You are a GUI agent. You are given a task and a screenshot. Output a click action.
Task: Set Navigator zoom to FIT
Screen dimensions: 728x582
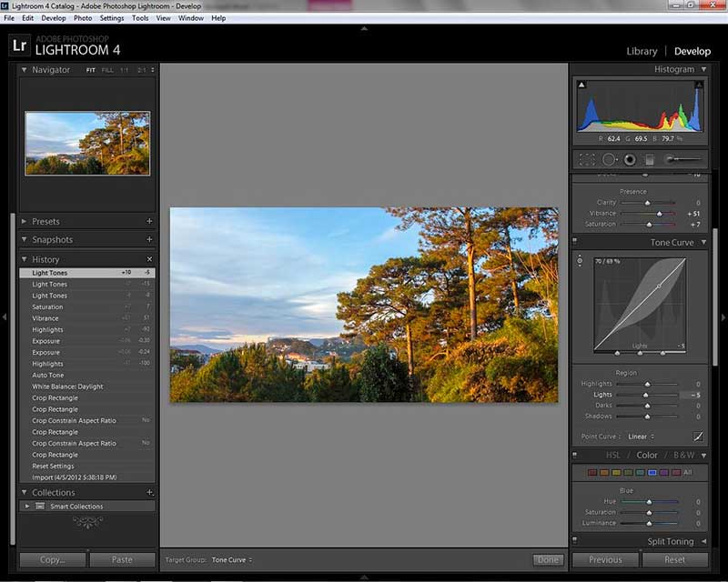(x=90, y=70)
